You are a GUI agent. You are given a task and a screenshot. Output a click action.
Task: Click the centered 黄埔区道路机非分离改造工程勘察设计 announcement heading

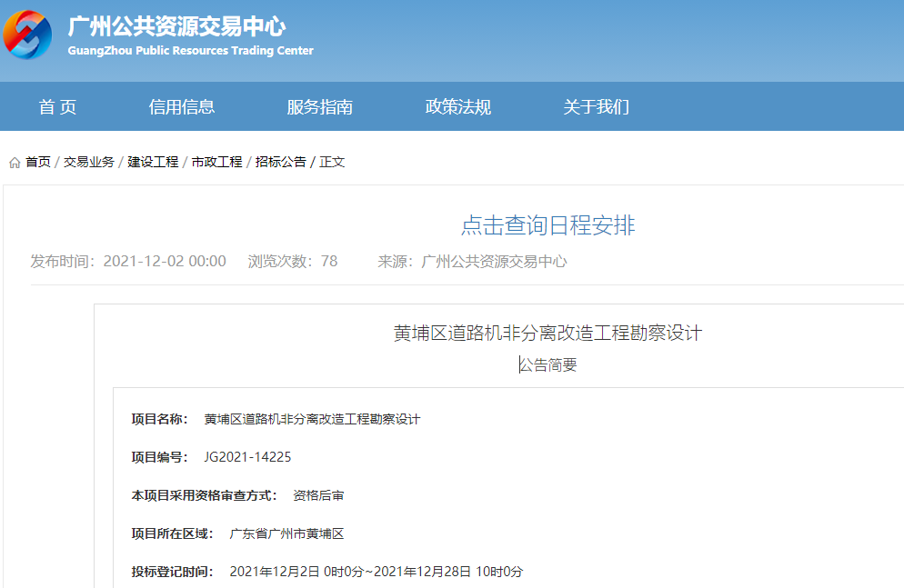tap(547, 333)
